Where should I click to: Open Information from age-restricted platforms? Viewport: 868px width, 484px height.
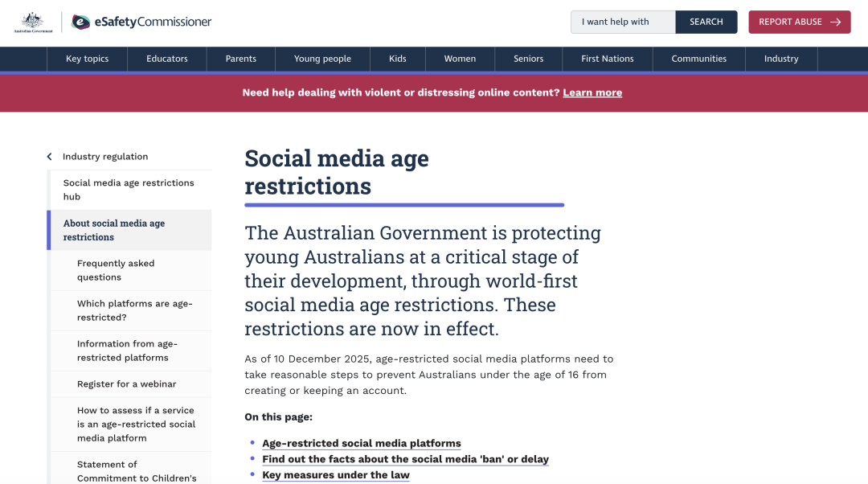(131, 351)
